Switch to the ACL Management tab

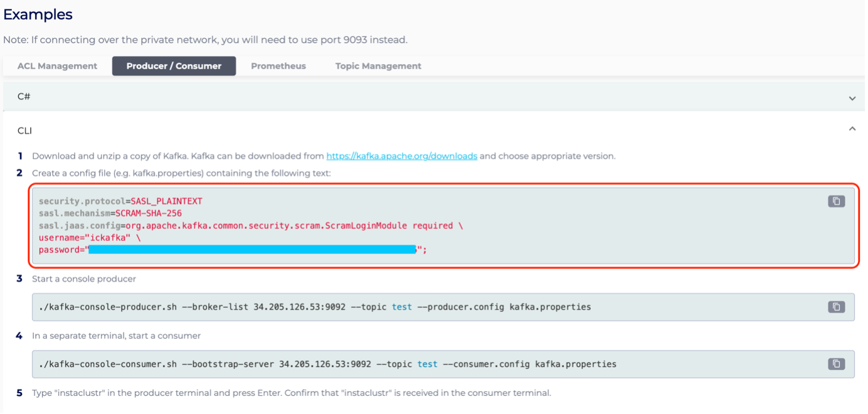coord(57,66)
